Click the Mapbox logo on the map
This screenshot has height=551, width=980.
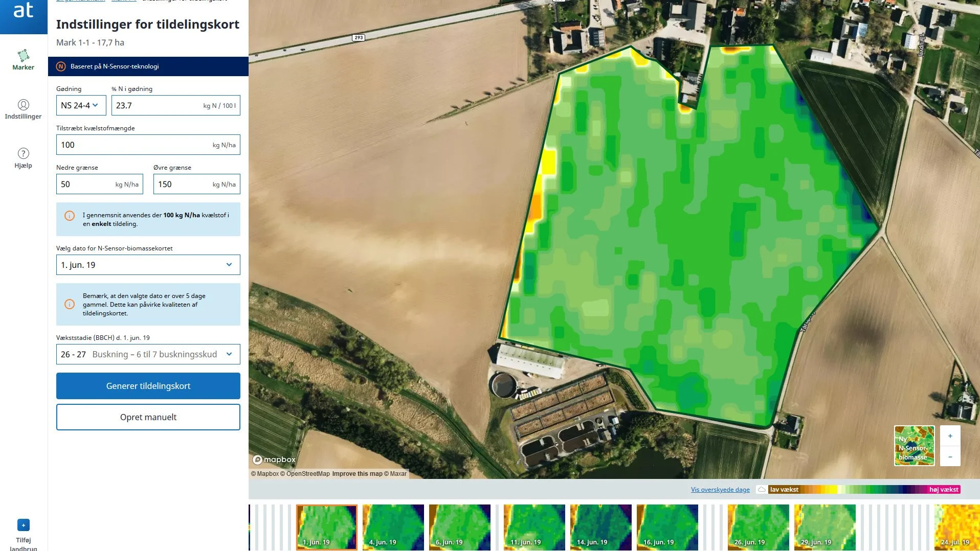click(275, 460)
